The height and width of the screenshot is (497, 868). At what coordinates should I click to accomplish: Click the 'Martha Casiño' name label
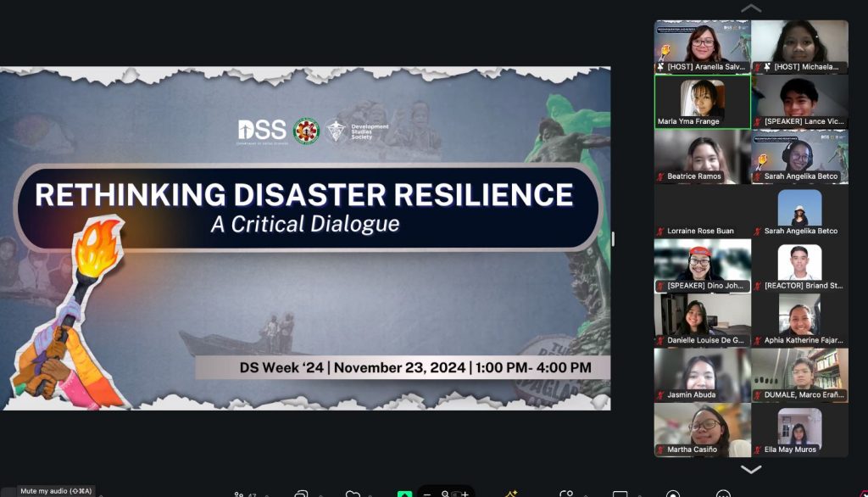point(692,450)
